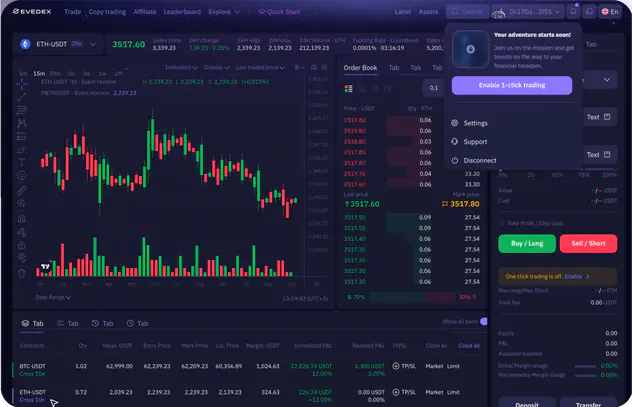The height and width of the screenshot is (407, 632).
Task: Open Assets in the top navigation
Action: (428, 12)
